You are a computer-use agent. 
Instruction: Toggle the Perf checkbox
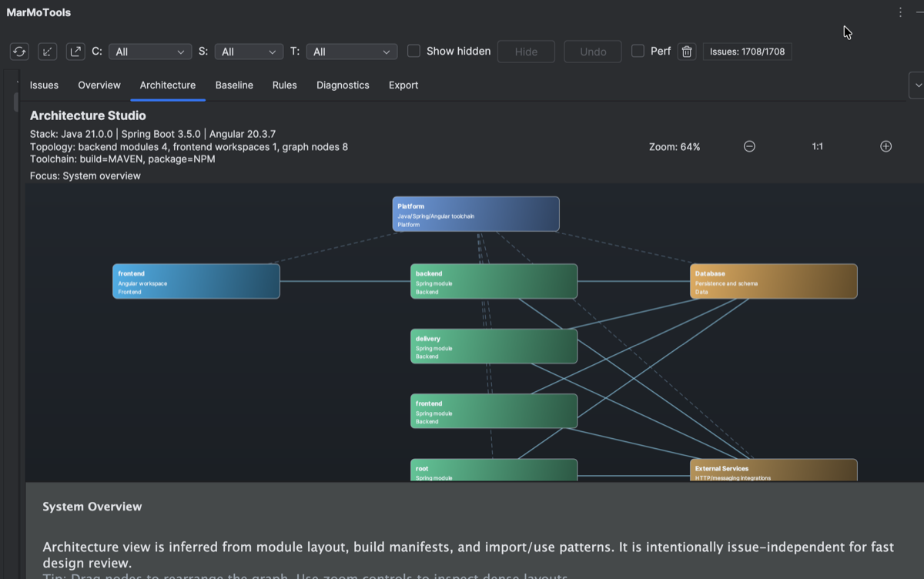pos(638,51)
